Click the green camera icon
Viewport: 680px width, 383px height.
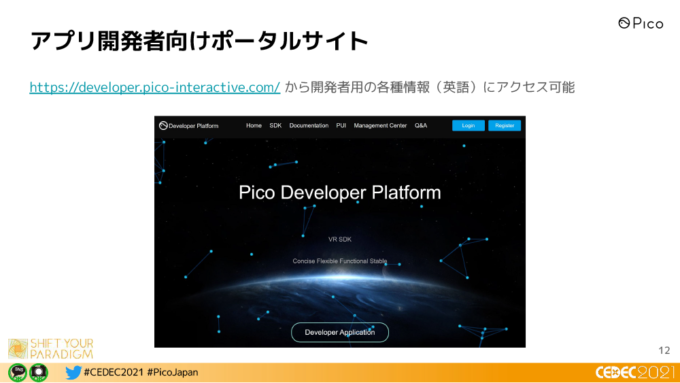39,372
